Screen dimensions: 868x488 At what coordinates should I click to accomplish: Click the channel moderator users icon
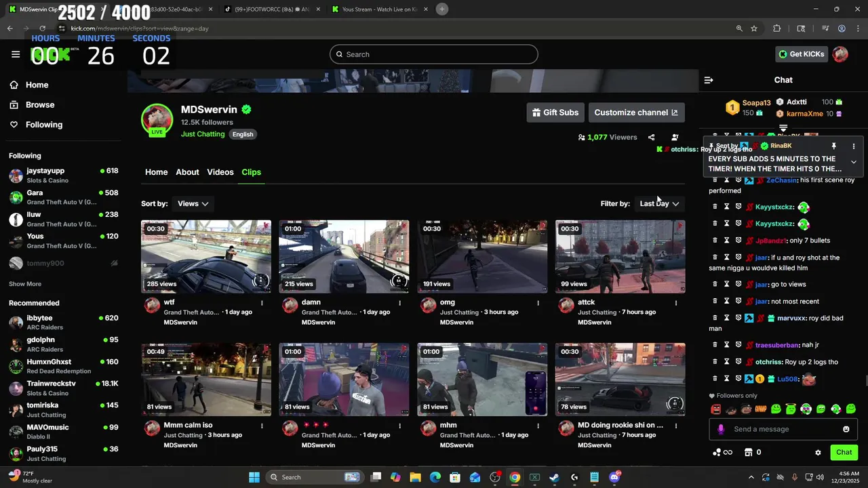[x=675, y=137]
